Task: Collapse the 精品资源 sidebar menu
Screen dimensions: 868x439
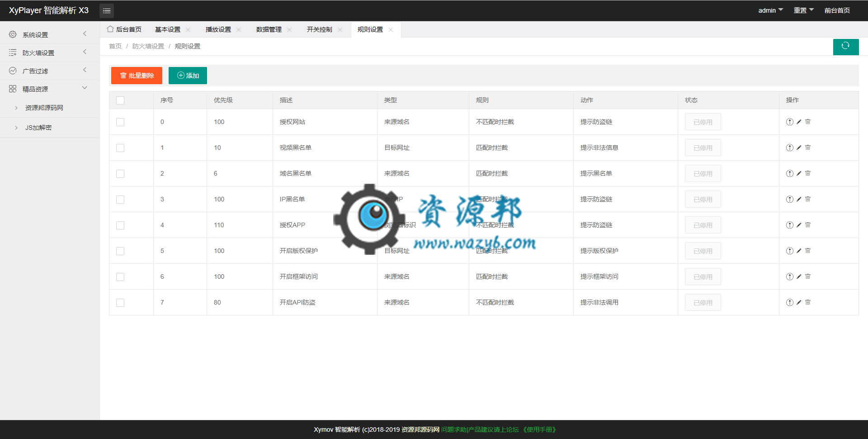Action: (x=50, y=89)
